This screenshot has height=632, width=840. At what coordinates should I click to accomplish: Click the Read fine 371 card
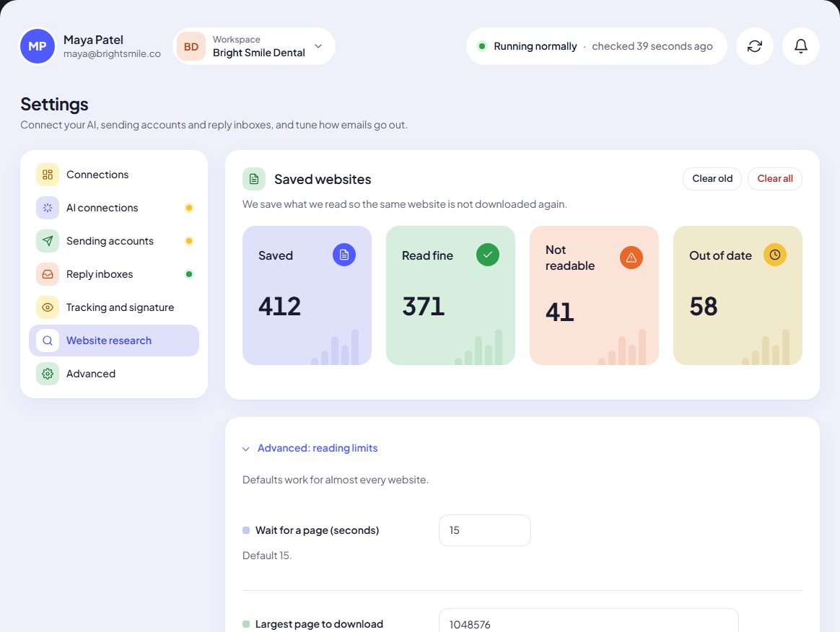[x=450, y=296]
